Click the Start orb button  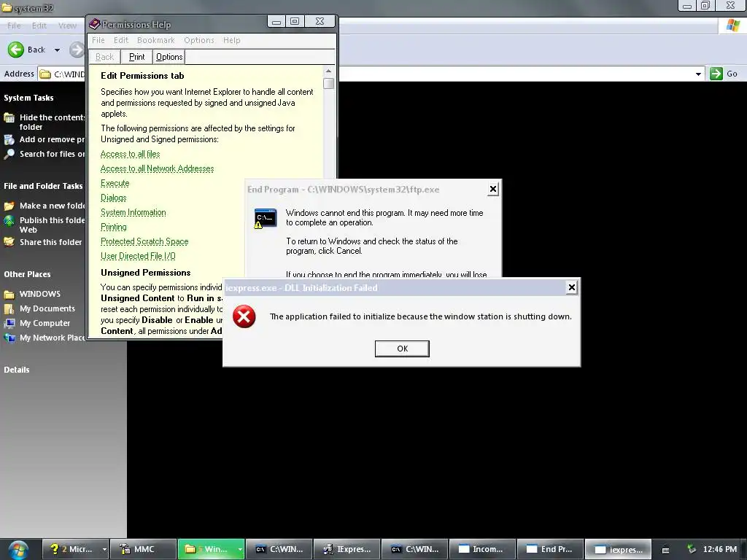(18, 549)
